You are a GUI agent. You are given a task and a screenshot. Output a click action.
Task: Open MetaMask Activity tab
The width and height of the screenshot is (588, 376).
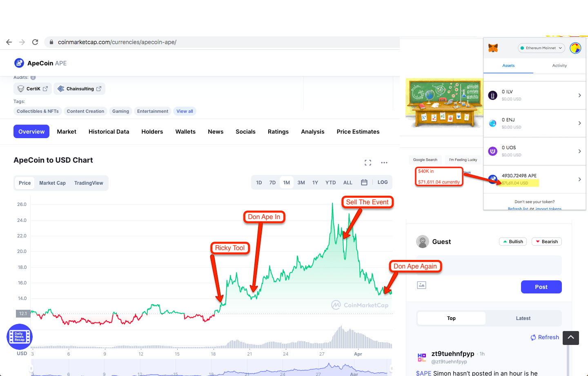[x=559, y=65]
